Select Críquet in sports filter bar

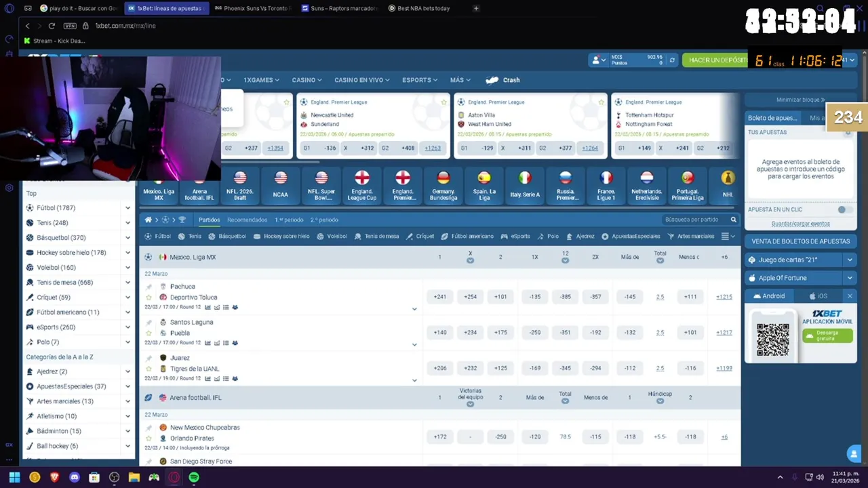(420, 237)
